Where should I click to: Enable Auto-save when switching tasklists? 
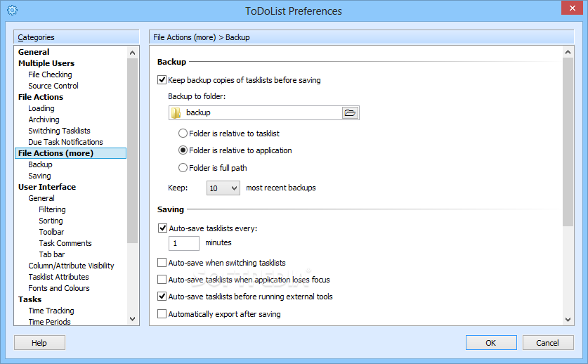pyautogui.click(x=162, y=263)
